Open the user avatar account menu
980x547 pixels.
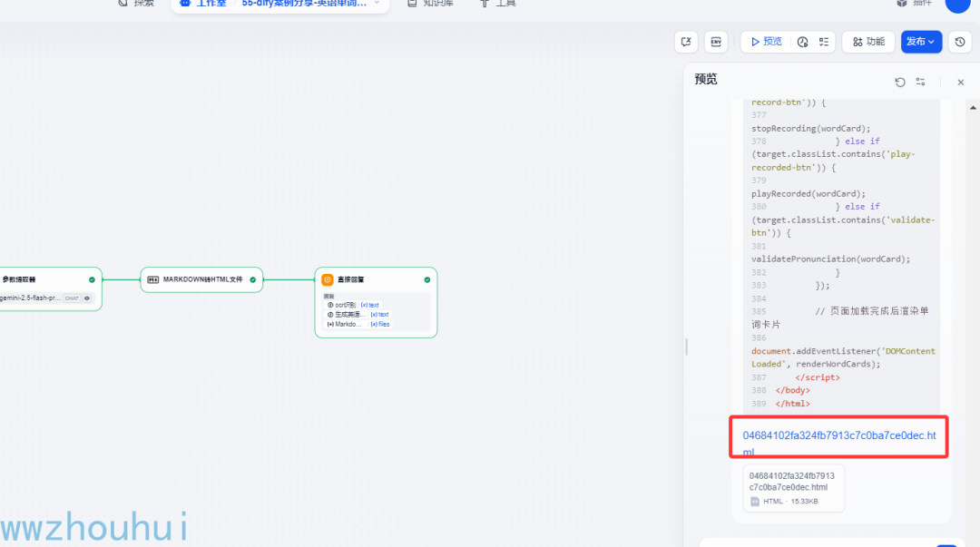(957, 3)
